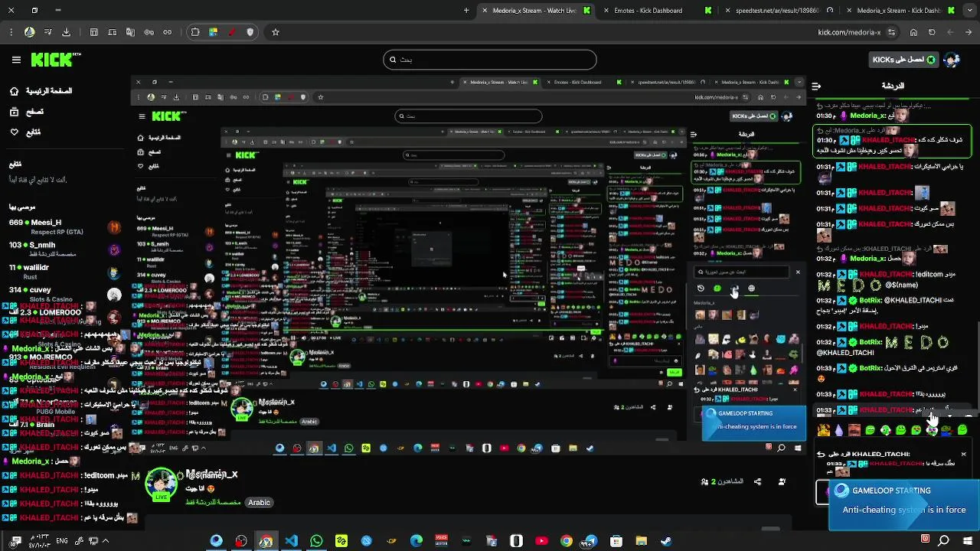The image size is (980, 551).
Task: Open the Browse sidebar item
Action: (x=27, y=112)
